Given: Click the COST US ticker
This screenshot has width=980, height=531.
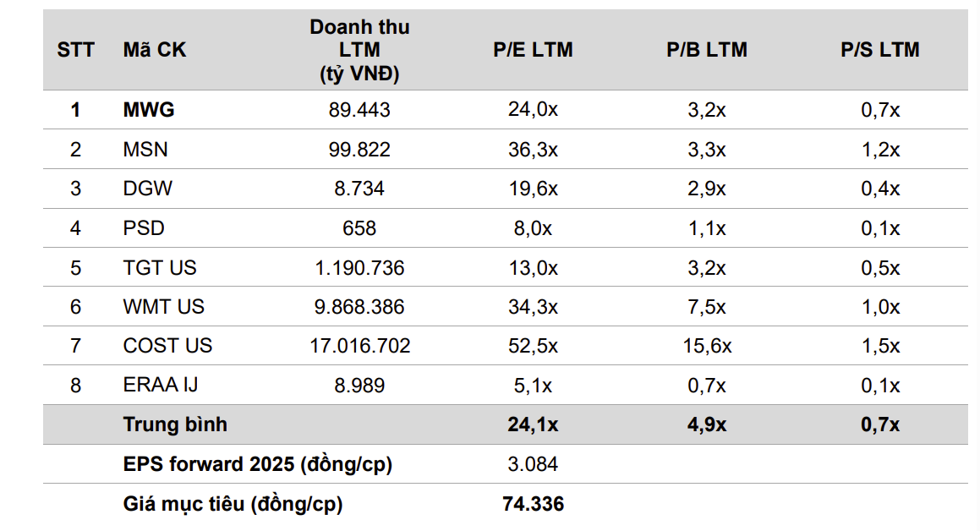Looking at the screenshot, I should (x=167, y=346).
